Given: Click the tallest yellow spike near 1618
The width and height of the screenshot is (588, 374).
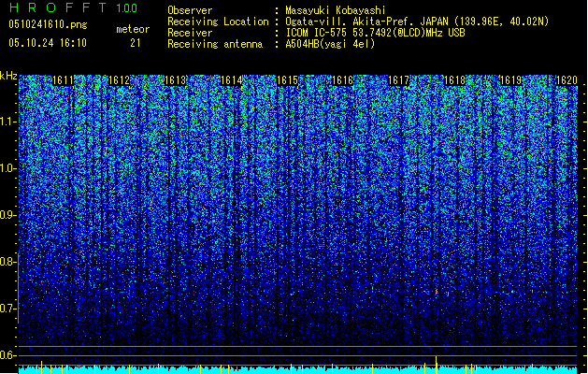Looking at the screenshot, I should click(x=437, y=365).
